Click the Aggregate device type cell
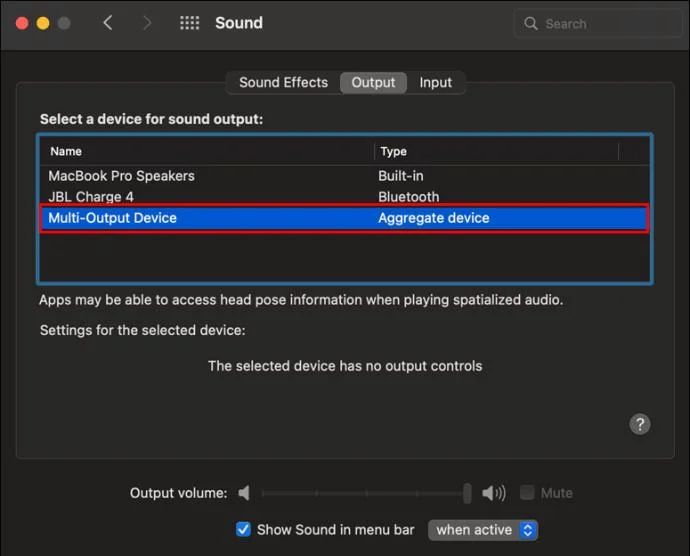Screen dimensions: 690x556 point(433,218)
